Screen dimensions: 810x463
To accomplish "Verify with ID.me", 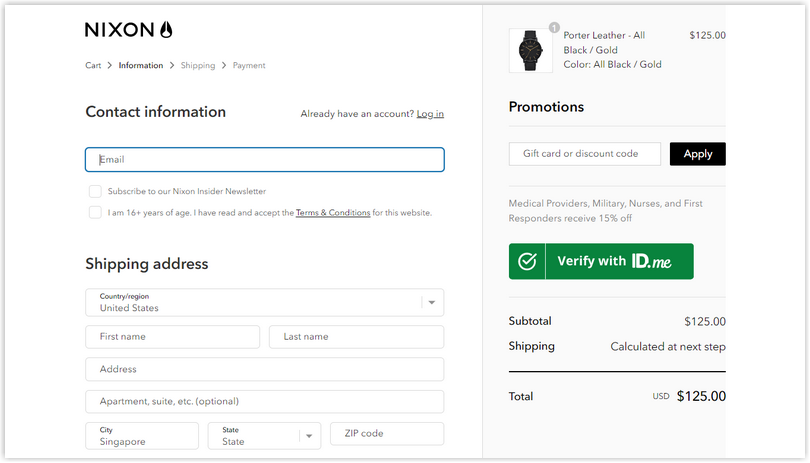I will (x=601, y=261).
